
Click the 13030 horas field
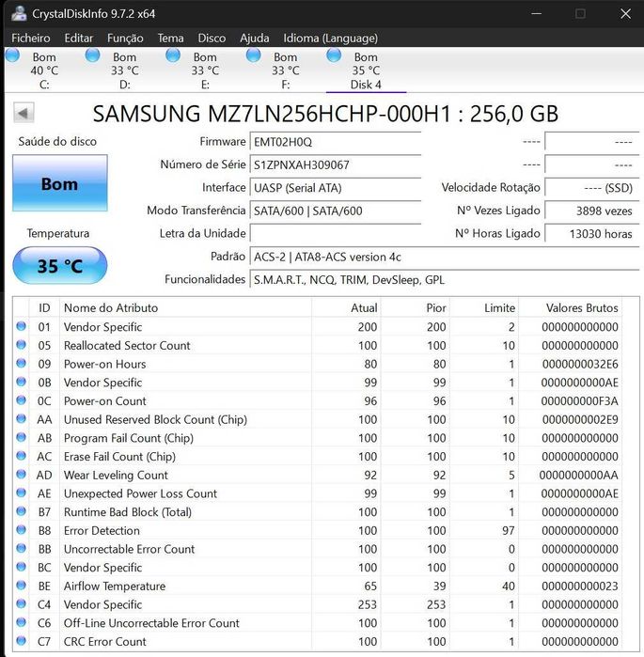[592, 233]
